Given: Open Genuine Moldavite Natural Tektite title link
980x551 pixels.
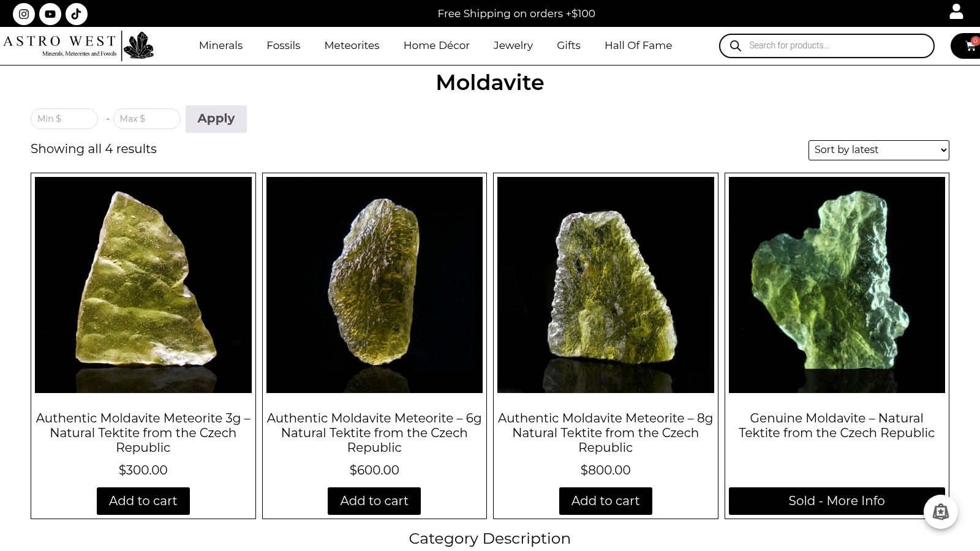Looking at the screenshot, I should 837,425.
